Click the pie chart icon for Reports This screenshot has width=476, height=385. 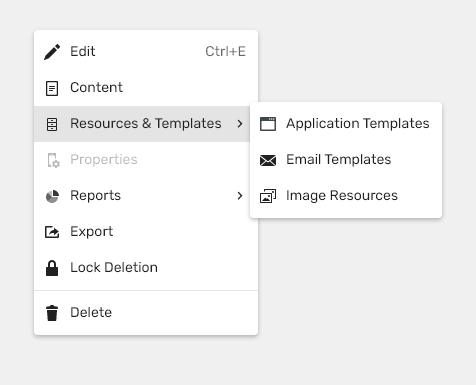[52, 196]
